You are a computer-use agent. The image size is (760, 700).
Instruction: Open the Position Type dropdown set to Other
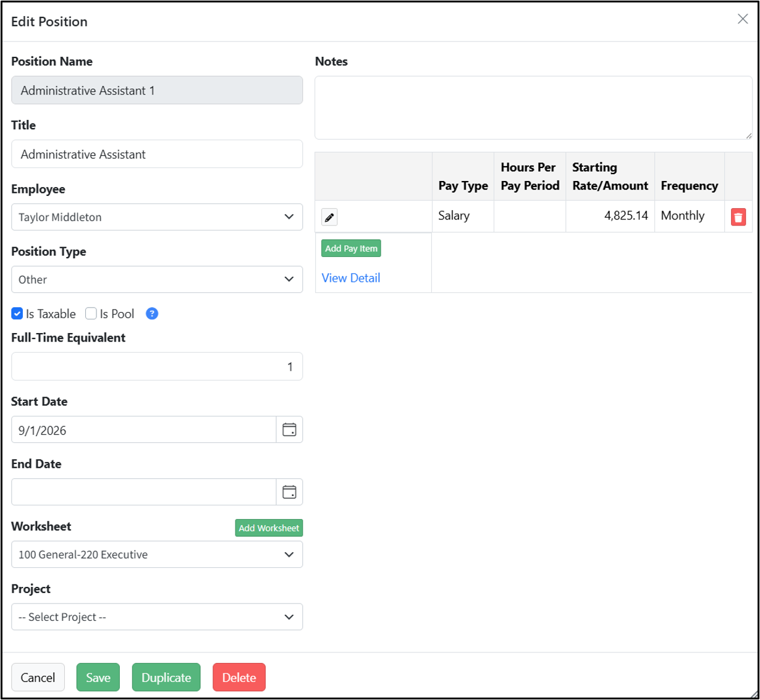pos(157,279)
